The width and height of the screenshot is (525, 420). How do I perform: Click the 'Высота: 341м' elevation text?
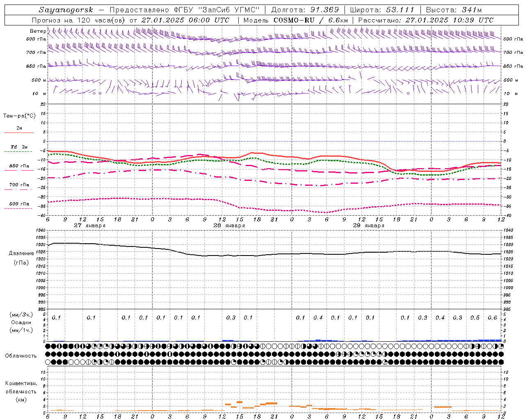[x=454, y=10]
